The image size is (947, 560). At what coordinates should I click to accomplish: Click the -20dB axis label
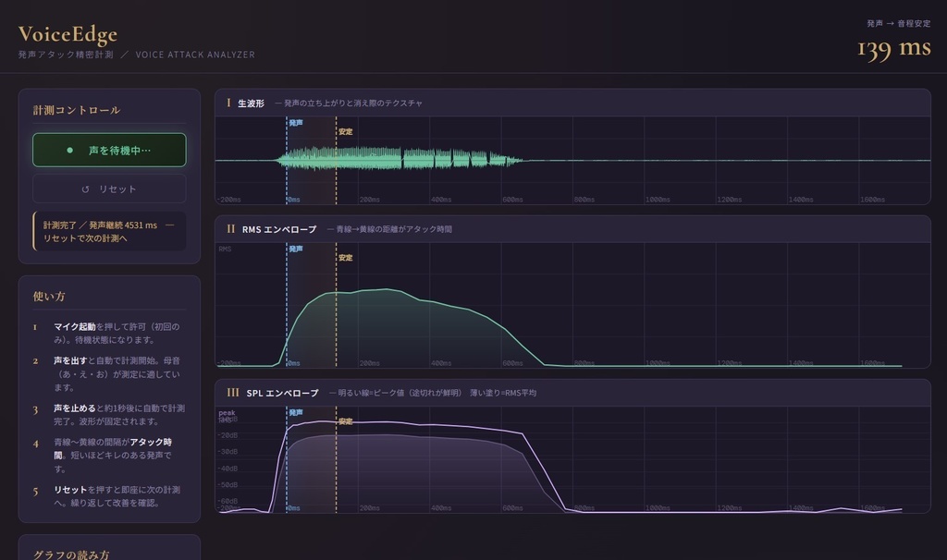point(228,435)
